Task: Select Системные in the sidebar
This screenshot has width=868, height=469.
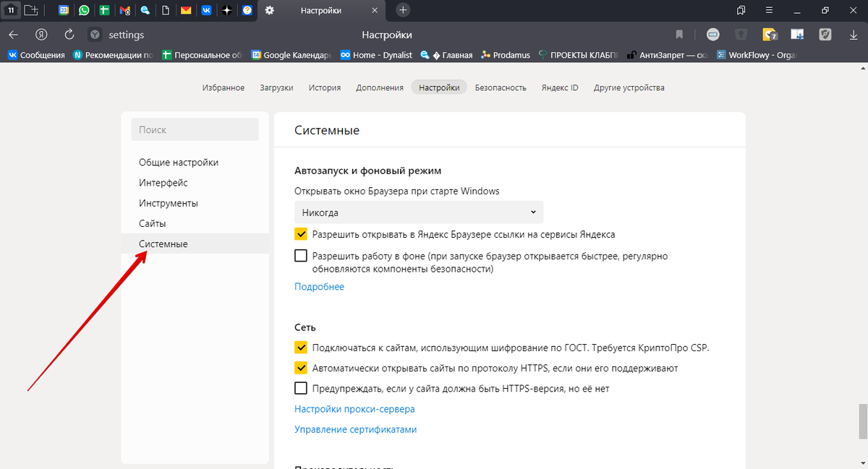Action: click(x=195, y=244)
